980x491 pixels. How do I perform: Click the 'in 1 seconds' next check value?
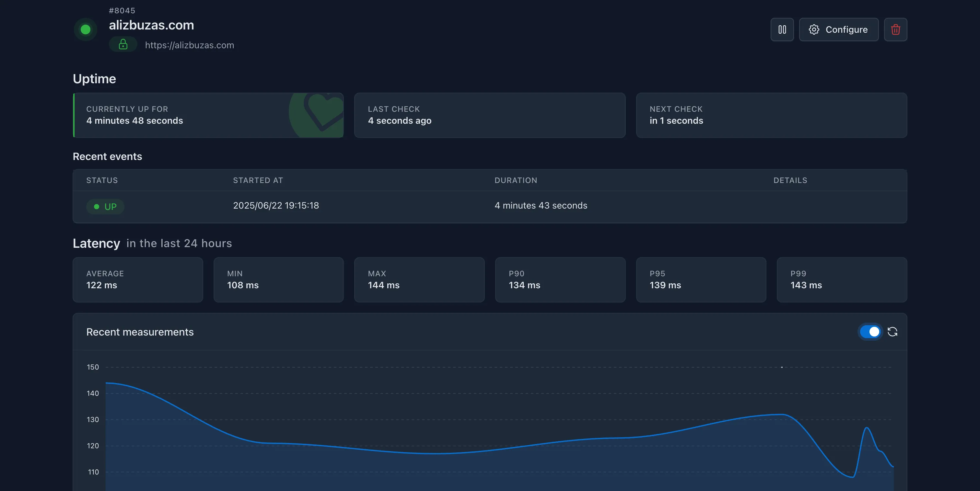[x=676, y=120]
